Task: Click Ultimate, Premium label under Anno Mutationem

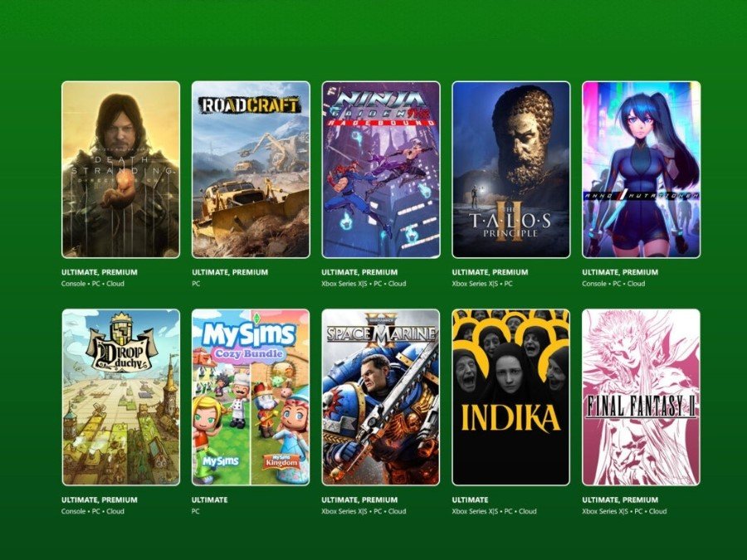Action: coord(620,272)
